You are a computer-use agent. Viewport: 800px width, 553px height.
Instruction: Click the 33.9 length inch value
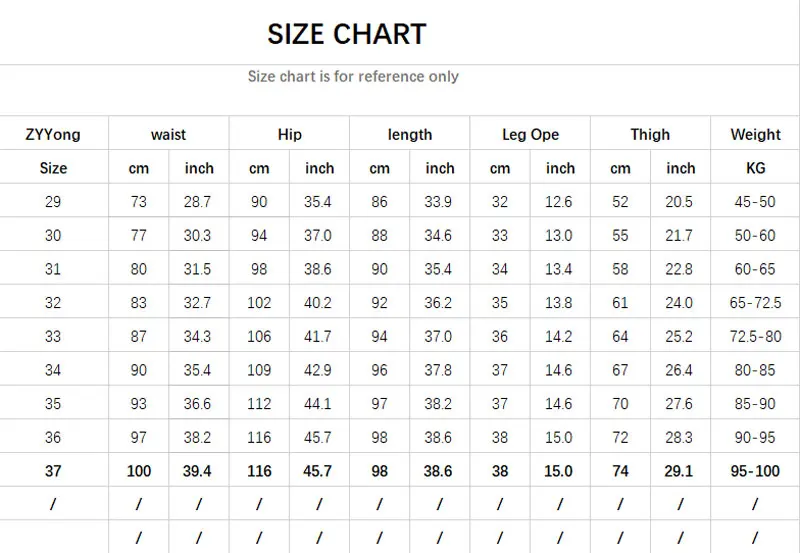(x=439, y=202)
